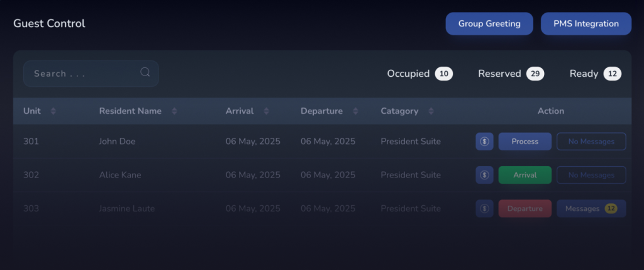
Task: Click the search magnifier icon
Action: pos(145,72)
